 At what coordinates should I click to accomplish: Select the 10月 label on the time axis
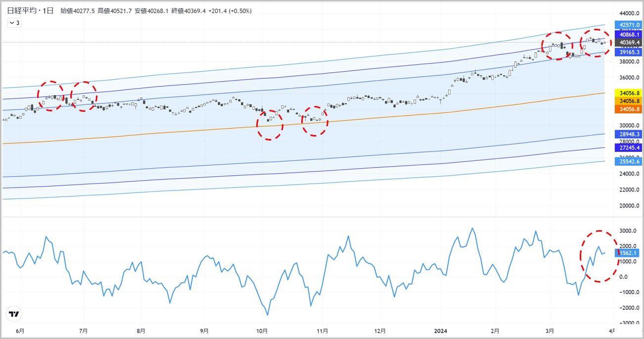point(262,331)
